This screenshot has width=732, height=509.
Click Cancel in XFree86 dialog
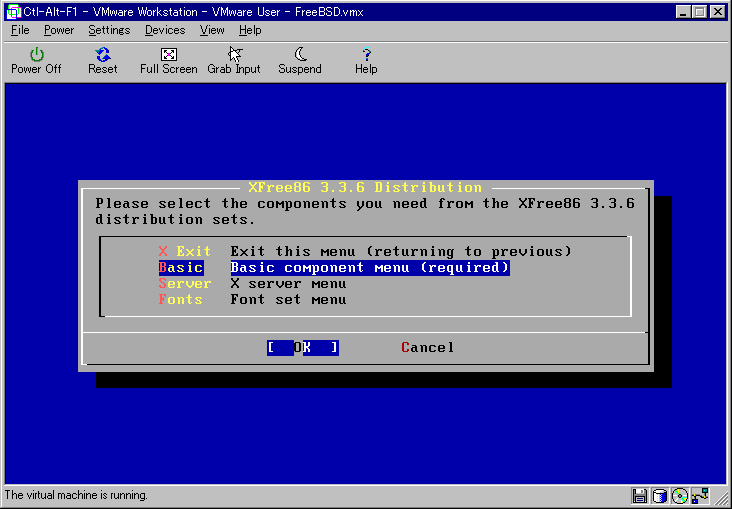coord(428,347)
